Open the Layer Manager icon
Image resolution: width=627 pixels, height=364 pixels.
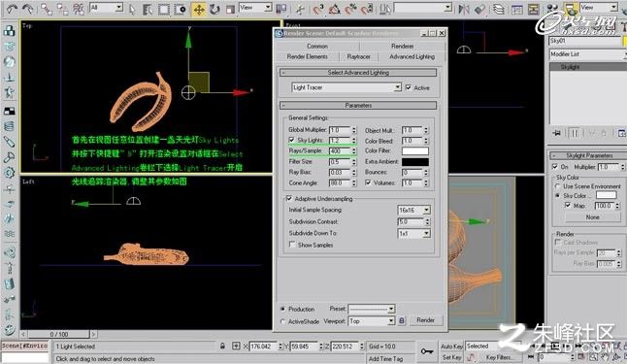point(499,9)
